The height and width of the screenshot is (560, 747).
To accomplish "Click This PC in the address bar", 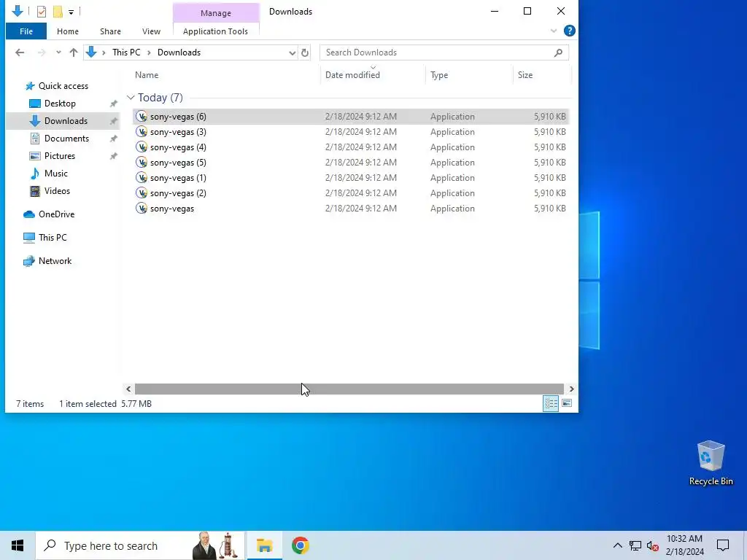I will [126, 52].
